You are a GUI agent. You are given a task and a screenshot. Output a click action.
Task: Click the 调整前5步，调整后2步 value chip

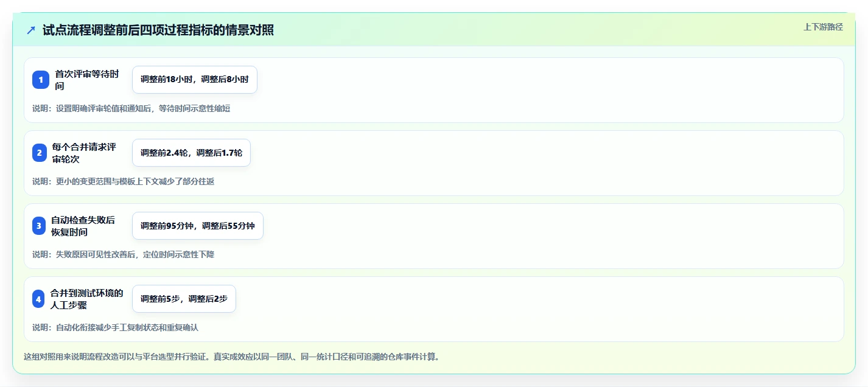coord(184,299)
